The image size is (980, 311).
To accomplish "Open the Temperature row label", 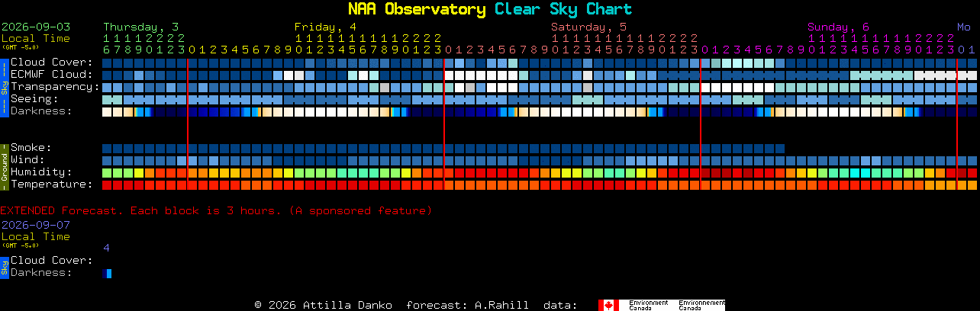I will (x=51, y=184).
